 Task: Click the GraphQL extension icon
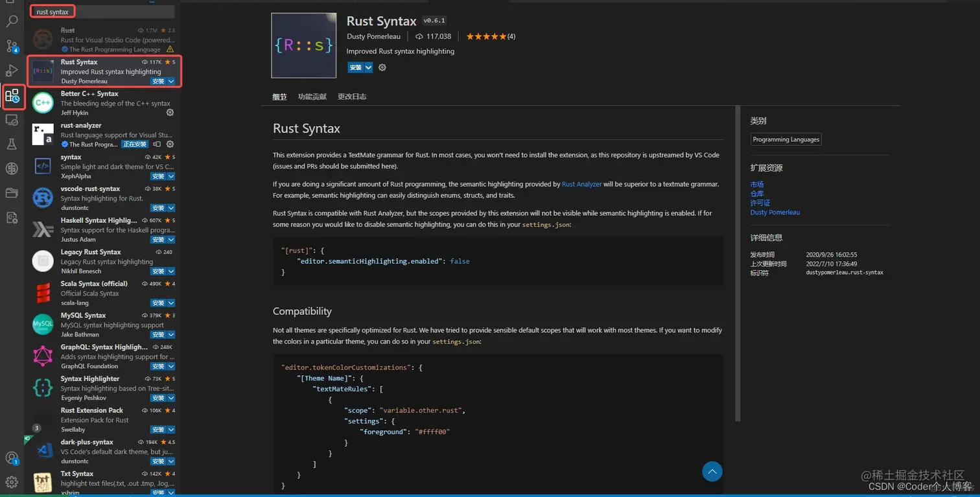tap(43, 356)
